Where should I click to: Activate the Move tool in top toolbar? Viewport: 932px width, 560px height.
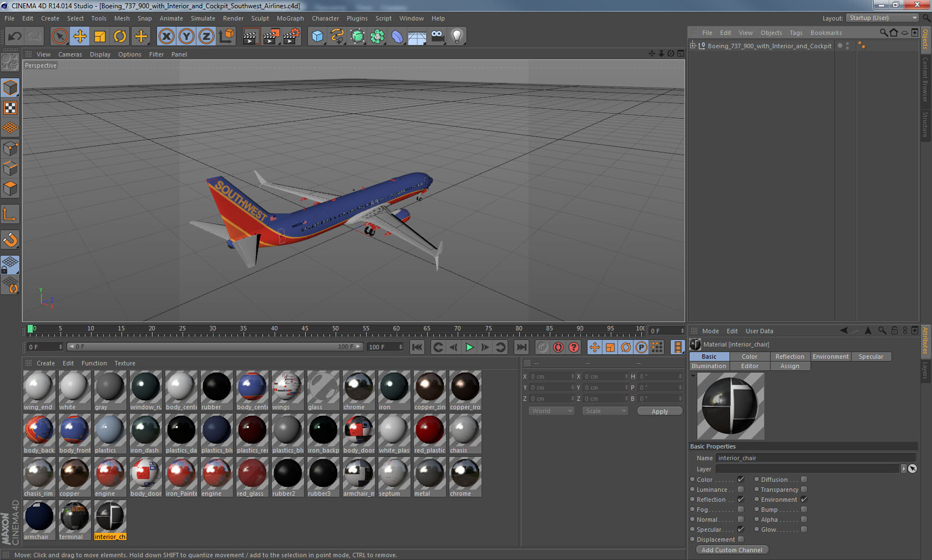(80, 37)
